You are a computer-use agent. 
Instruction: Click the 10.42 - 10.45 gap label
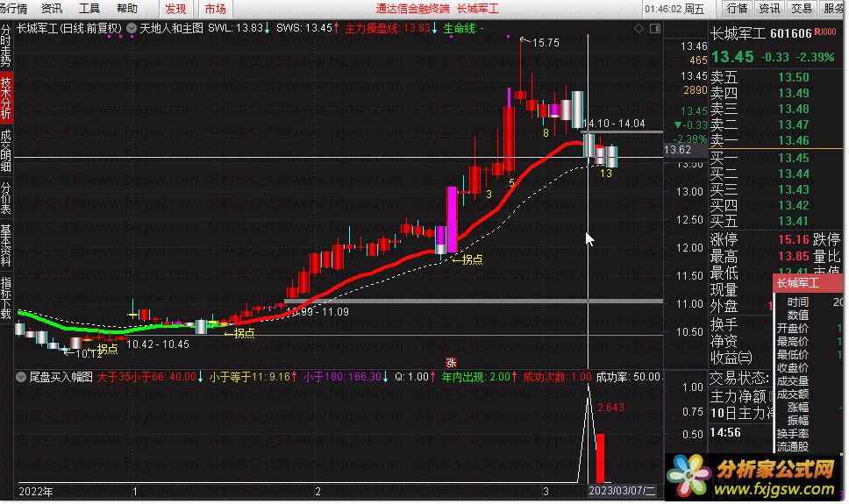[158, 344]
